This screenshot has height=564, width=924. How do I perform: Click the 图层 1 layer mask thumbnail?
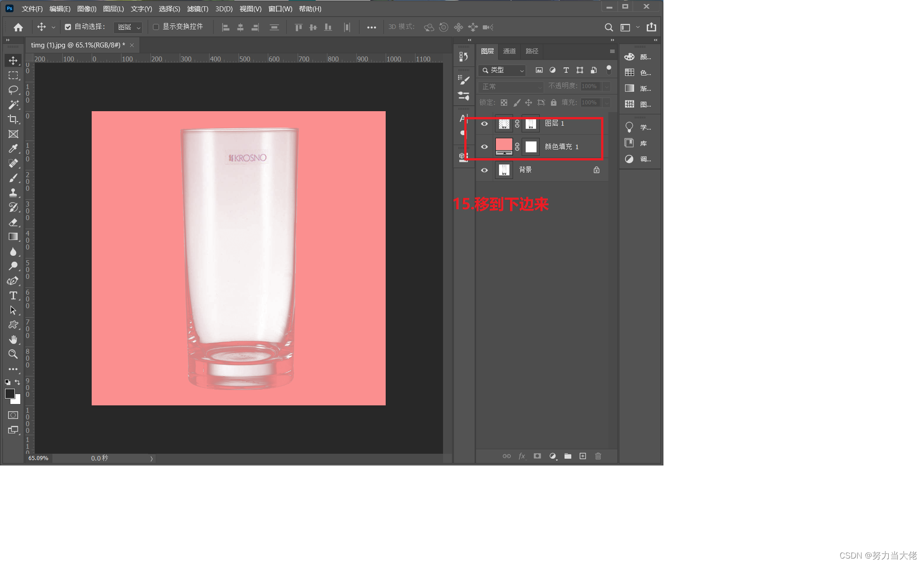(531, 124)
